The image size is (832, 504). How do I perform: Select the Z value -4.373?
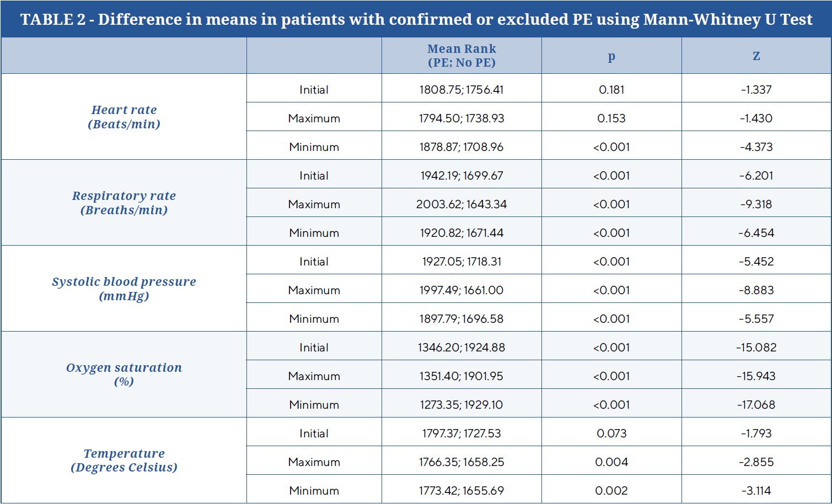pos(756,147)
